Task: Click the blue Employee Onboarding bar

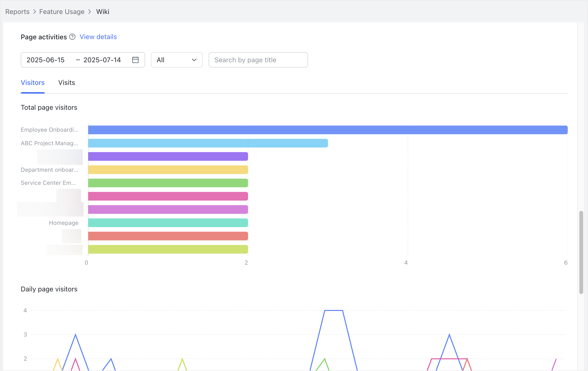Action: [x=328, y=130]
